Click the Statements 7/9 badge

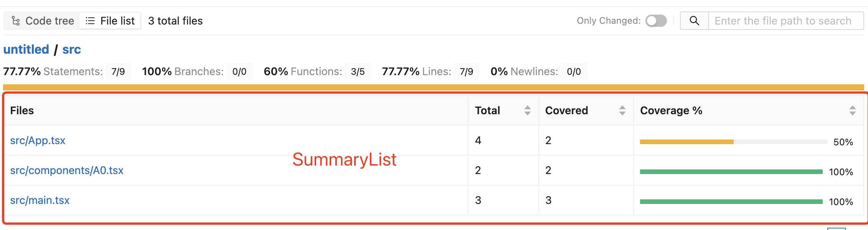[x=118, y=72]
